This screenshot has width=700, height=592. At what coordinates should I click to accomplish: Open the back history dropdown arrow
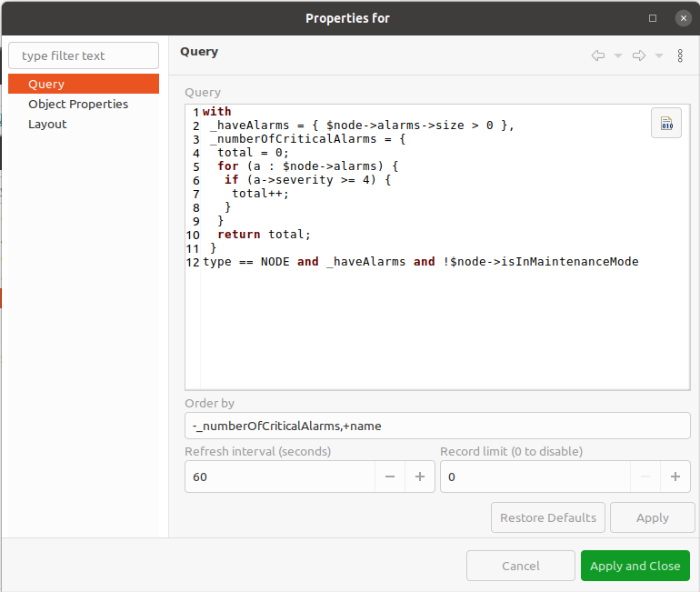coord(618,55)
